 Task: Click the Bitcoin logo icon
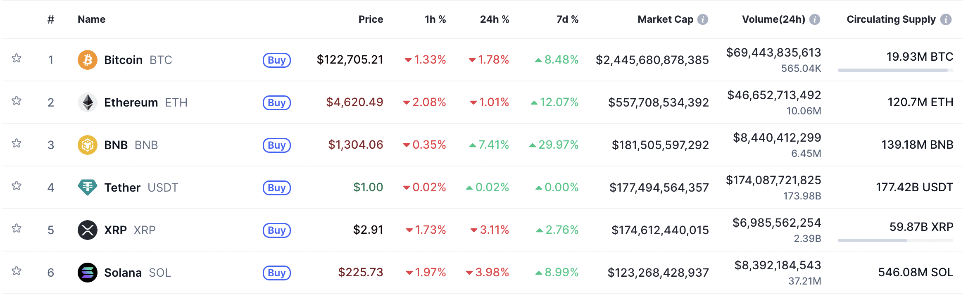point(88,59)
